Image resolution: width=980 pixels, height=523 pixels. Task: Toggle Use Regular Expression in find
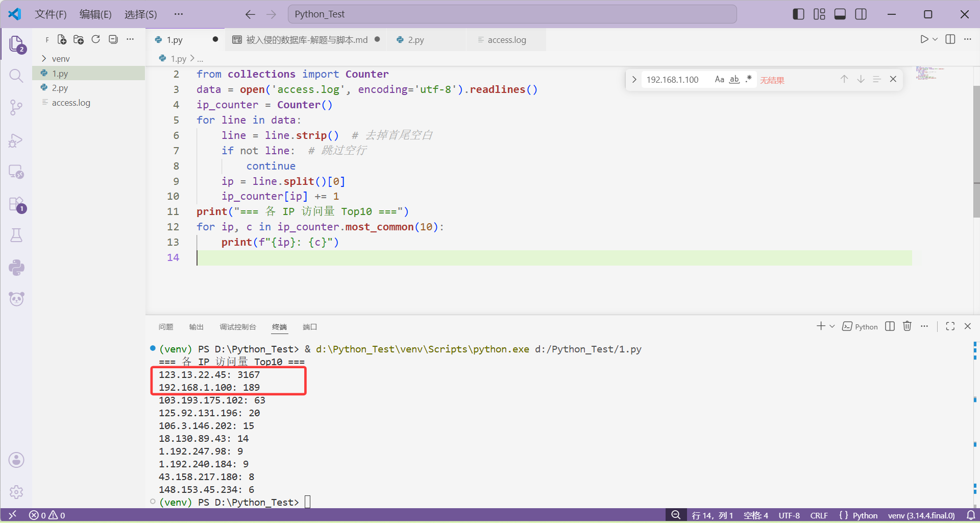[x=748, y=79]
